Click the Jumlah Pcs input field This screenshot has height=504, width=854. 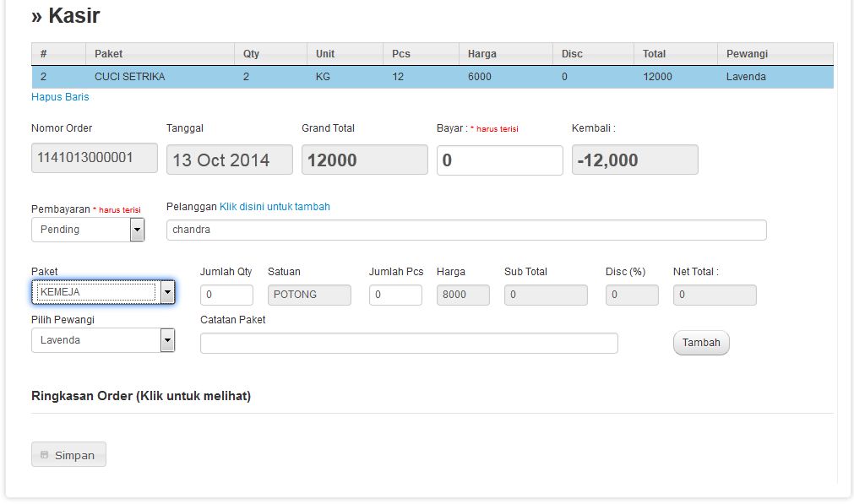pyautogui.click(x=395, y=295)
